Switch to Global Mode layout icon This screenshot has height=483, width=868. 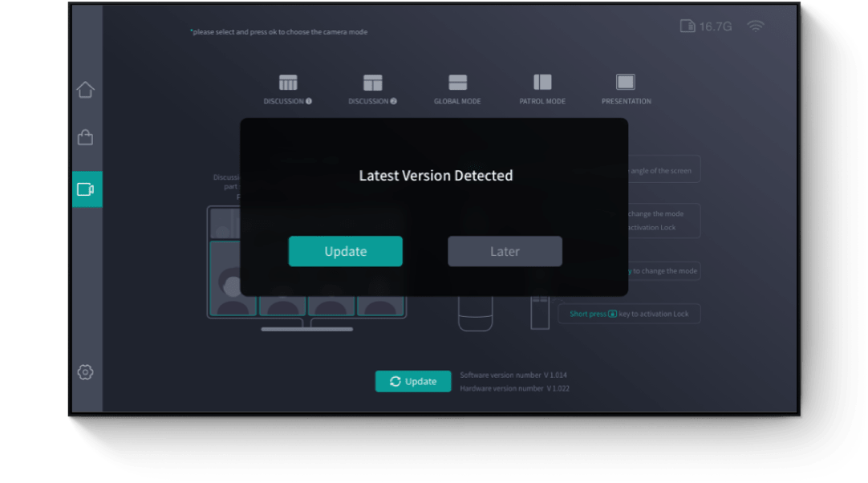(x=457, y=83)
